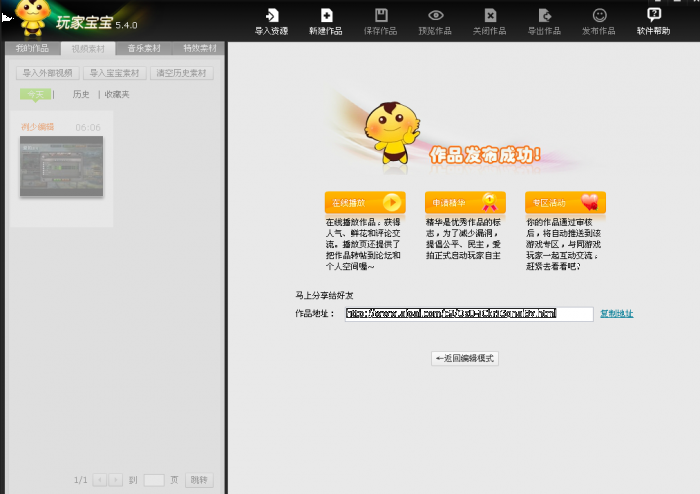
Task: Switch to 视频素材 tab
Action: (88, 49)
